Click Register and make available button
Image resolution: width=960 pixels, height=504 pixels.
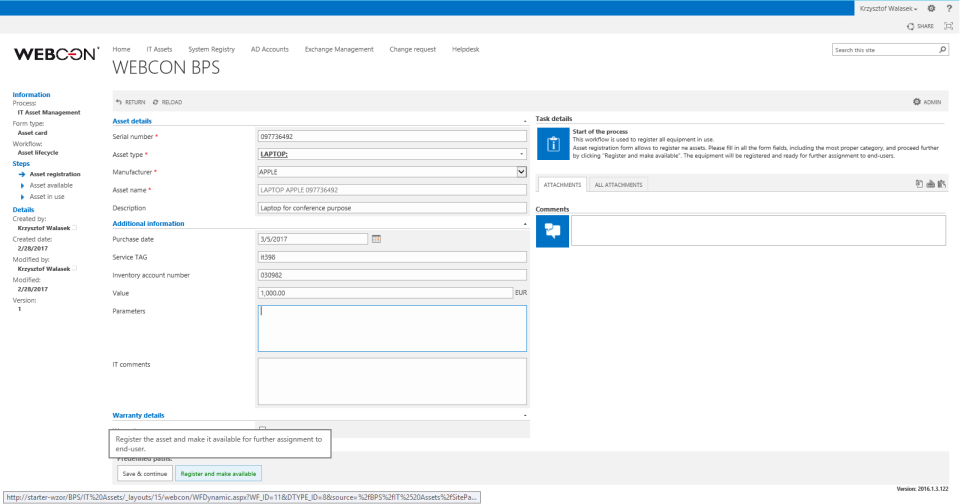point(218,474)
